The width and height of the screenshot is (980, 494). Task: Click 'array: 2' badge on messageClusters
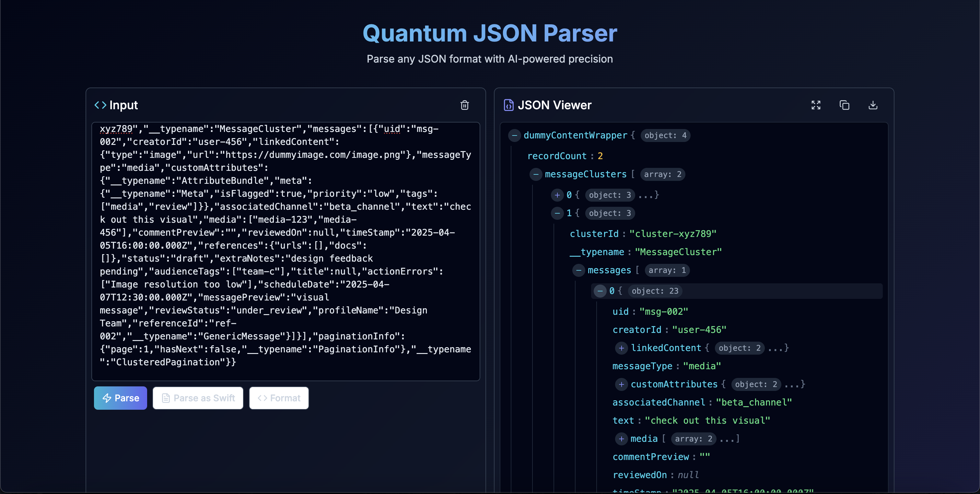[662, 174]
